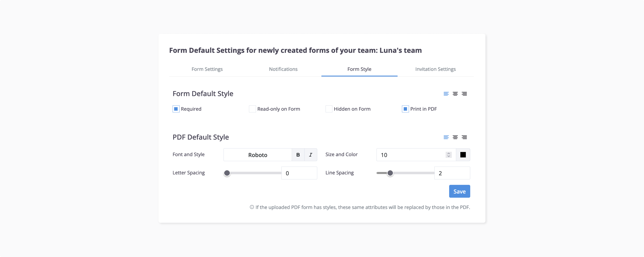Center-align the Form Default Style

[455, 94]
